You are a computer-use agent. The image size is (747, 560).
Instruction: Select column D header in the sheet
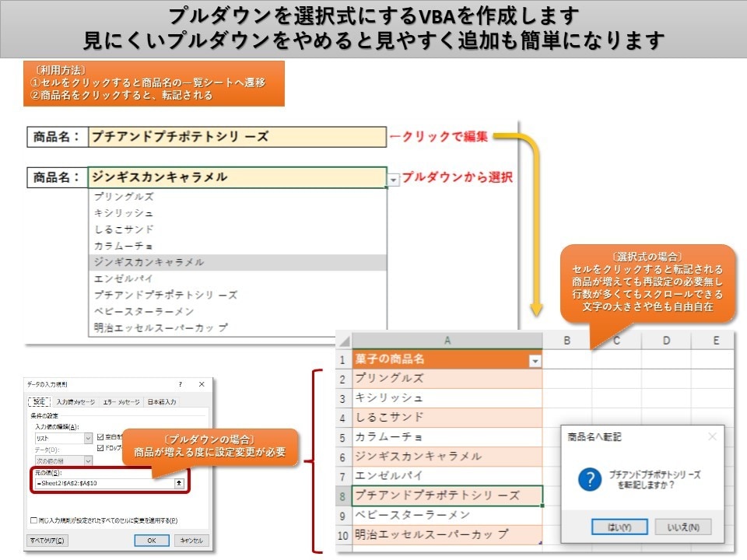(x=666, y=341)
